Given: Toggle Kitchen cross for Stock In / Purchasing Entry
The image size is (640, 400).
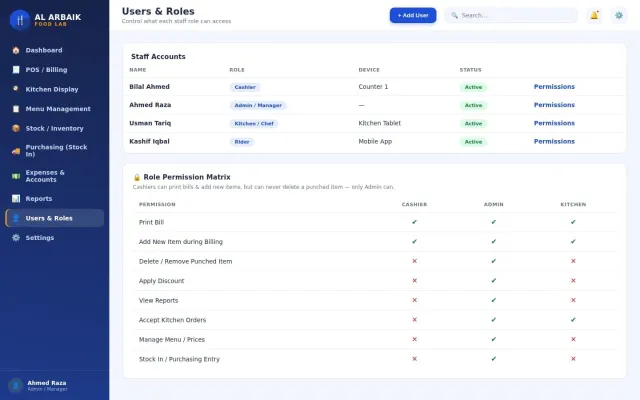Looking at the screenshot, I should tap(573, 359).
